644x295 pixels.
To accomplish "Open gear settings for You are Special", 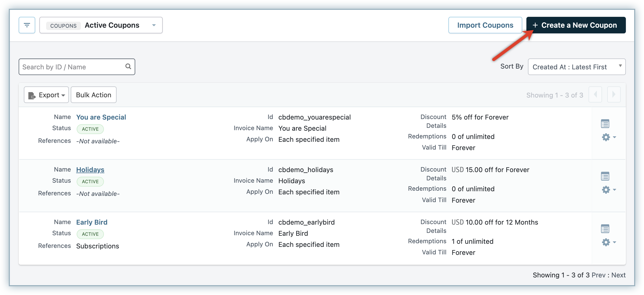I will 608,137.
